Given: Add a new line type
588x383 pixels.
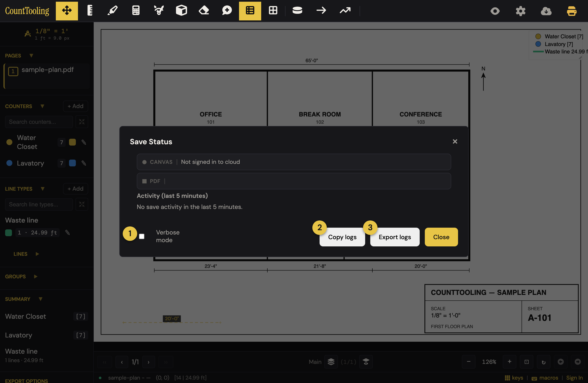Looking at the screenshot, I should pyautogui.click(x=76, y=189).
